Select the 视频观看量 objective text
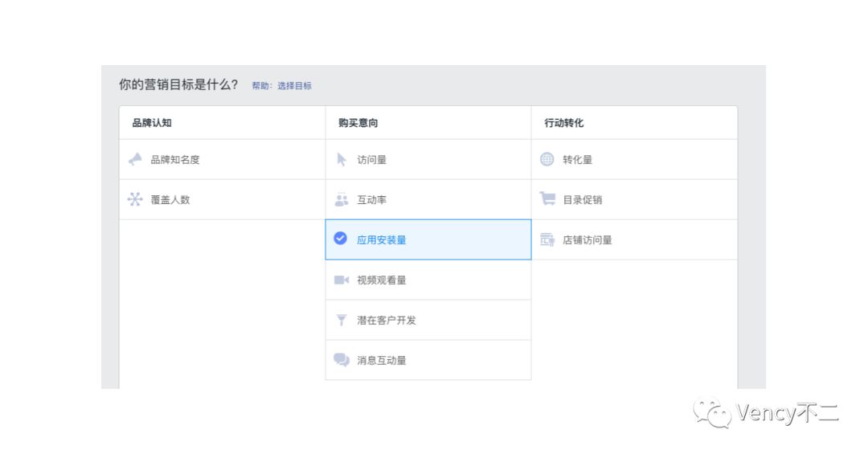 (x=382, y=280)
